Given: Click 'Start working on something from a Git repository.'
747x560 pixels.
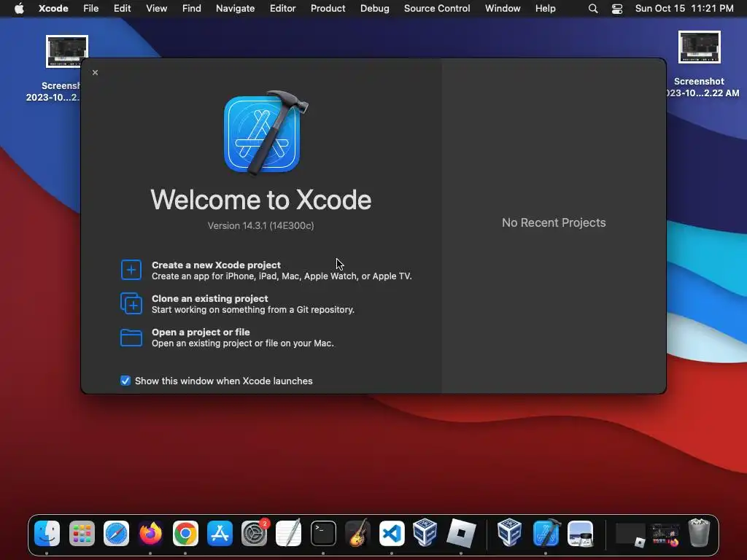Looking at the screenshot, I should (253, 309).
